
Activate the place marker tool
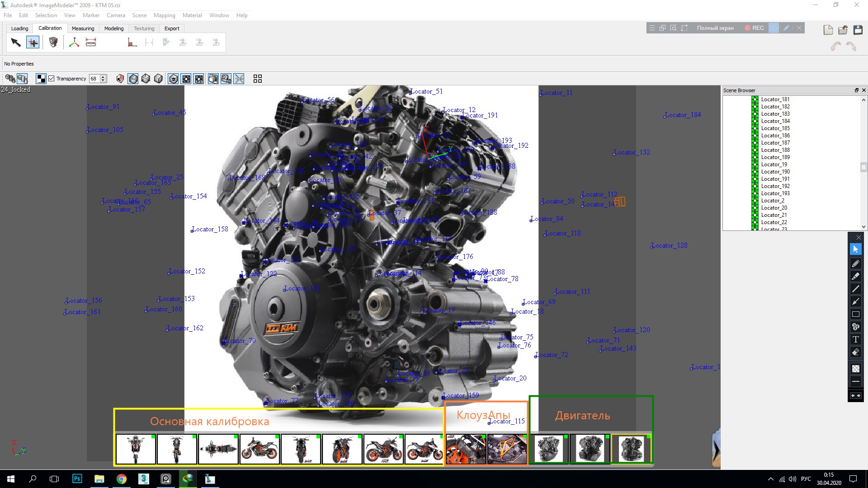point(33,42)
